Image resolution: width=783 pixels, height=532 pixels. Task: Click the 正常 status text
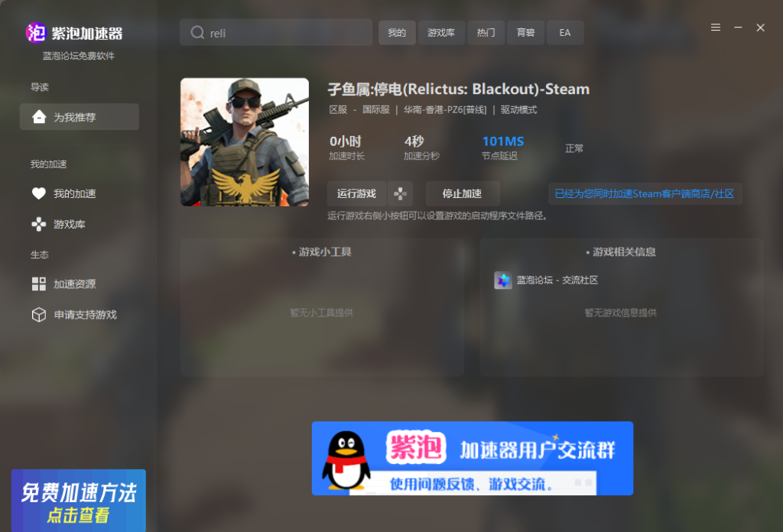tap(574, 148)
